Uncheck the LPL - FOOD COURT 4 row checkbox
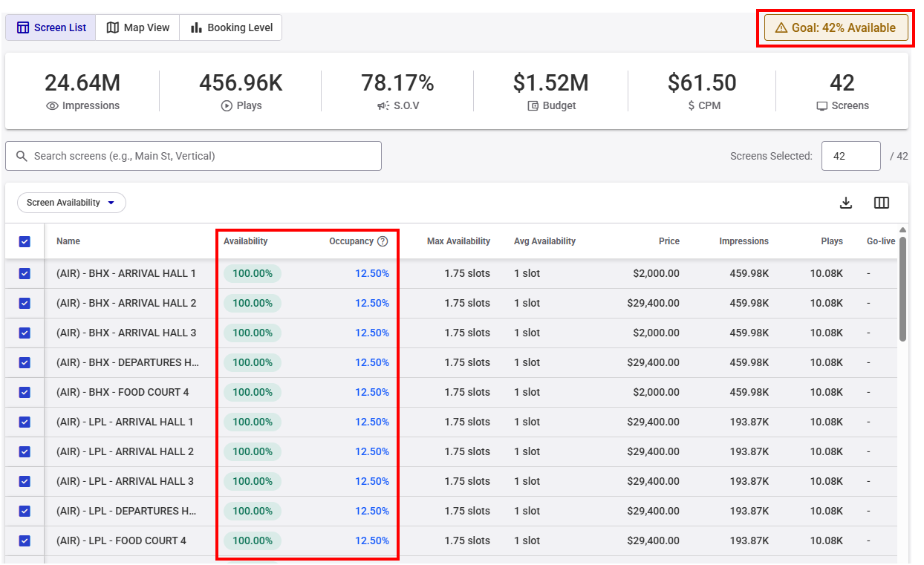Image resolution: width=924 pixels, height=565 pixels. point(25,540)
